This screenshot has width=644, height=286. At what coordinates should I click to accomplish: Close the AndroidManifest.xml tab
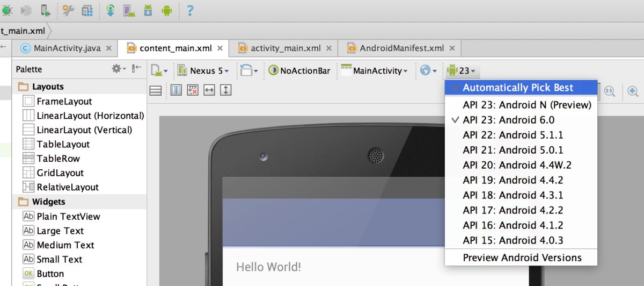point(452,48)
